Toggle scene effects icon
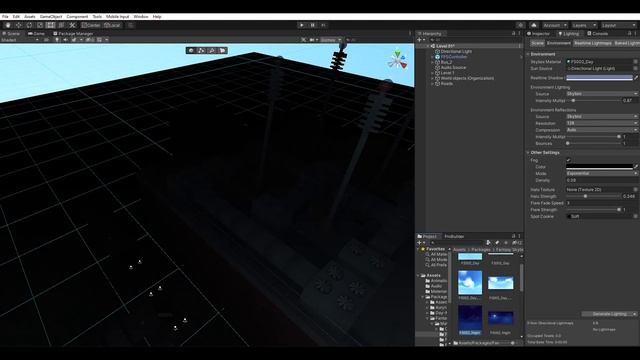The width and height of the screenshot is (640, 360). [x=74, y=40]
